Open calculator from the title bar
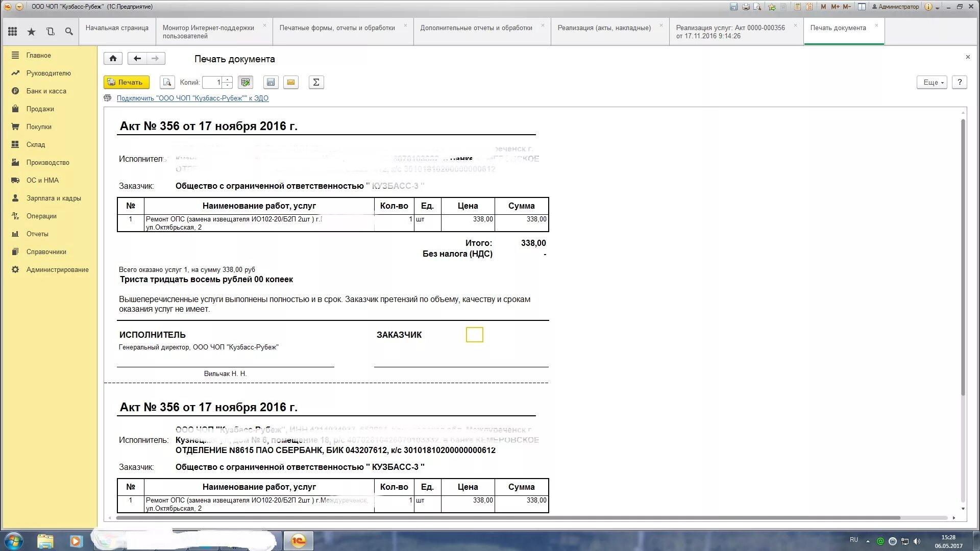 797,7
